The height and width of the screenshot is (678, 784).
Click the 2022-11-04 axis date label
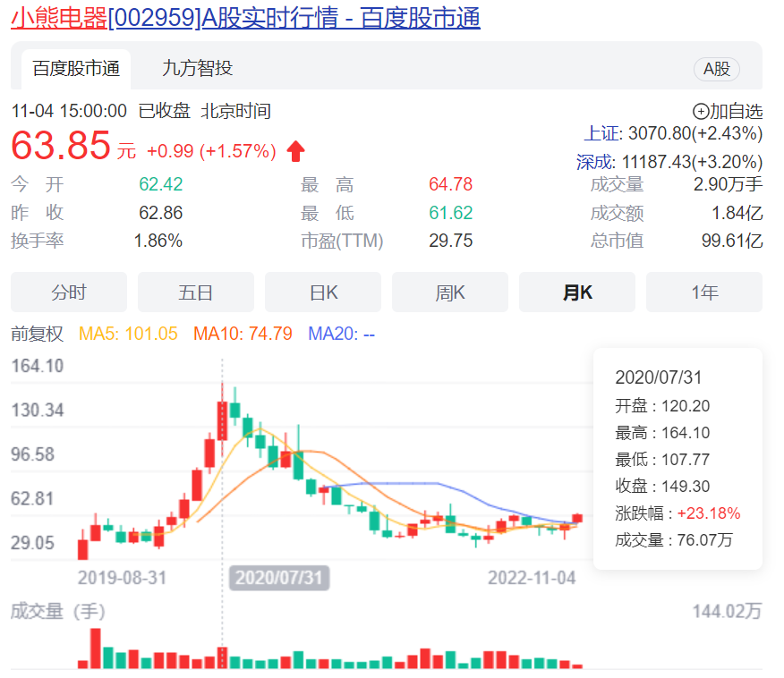point(532,578)
